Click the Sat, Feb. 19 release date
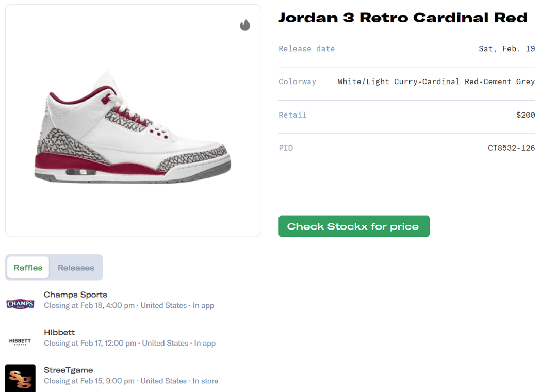Image resolution: width=557 pixels, height=392 pixels. click(507, 49)
